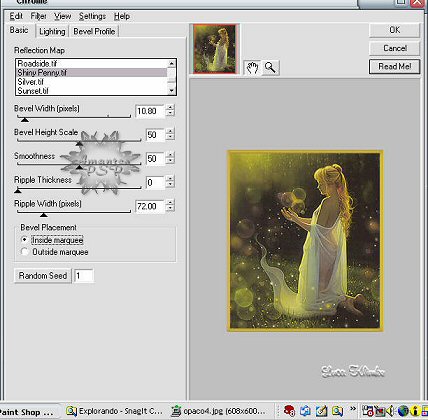Increase Ripple Width with up spinner
This screenshot has height=420, width=428.
click(x=170, y=203)
